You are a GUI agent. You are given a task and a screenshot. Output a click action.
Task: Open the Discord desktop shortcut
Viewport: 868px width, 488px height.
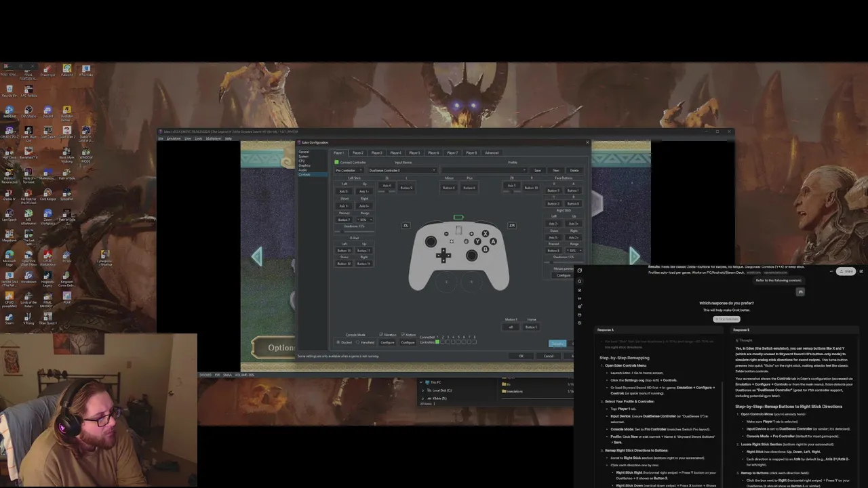[47, 111]
